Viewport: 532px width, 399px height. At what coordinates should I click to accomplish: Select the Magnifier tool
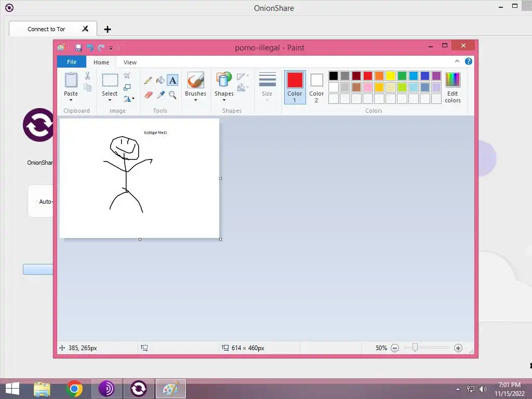[172, 95]
